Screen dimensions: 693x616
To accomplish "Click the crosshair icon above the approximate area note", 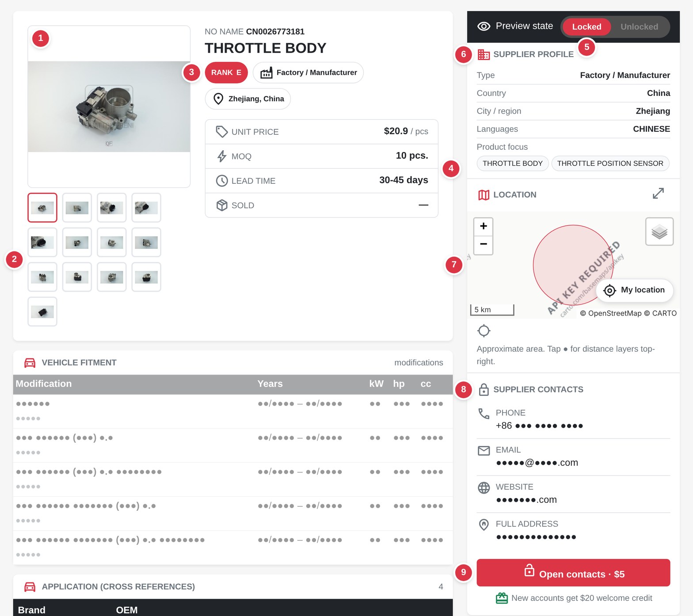I will (x=484, y=331).
